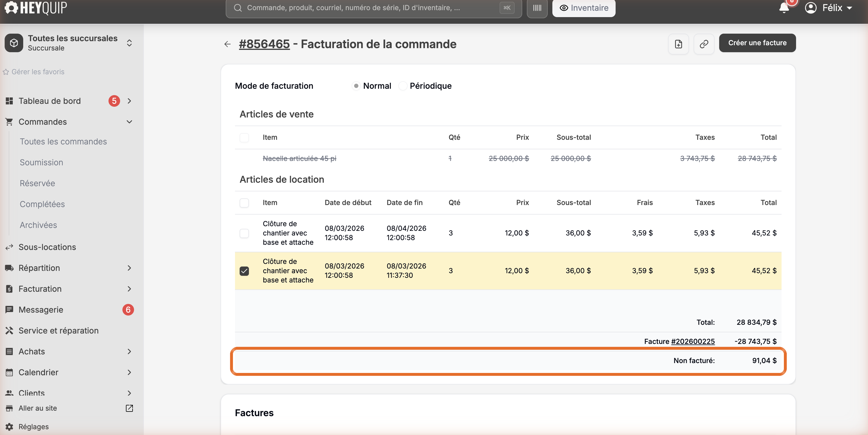Open Toutes les commandes submenu item
The image size is (868, 435).
[63, 142]
